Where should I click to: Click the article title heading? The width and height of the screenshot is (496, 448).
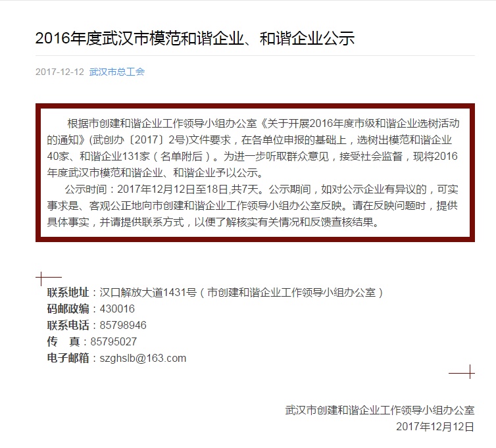pos(195,38)
